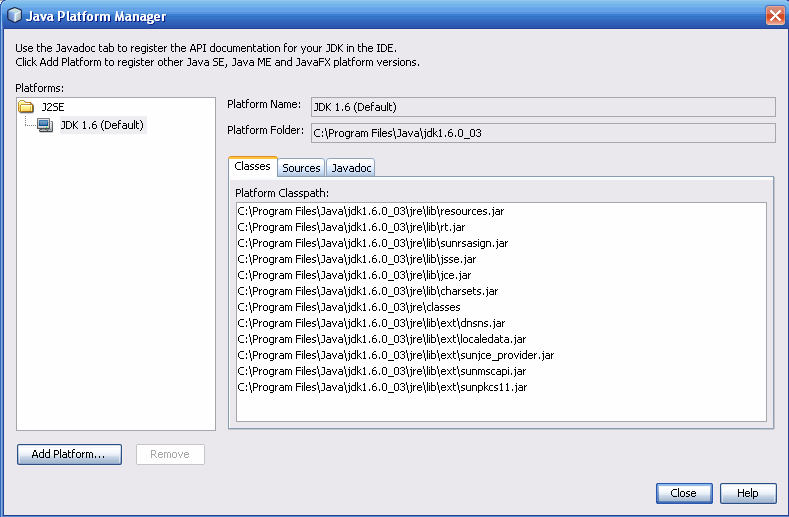Click the Add Platform... button
The width and height of the screenshot is (789, 517).
[69, 454]
